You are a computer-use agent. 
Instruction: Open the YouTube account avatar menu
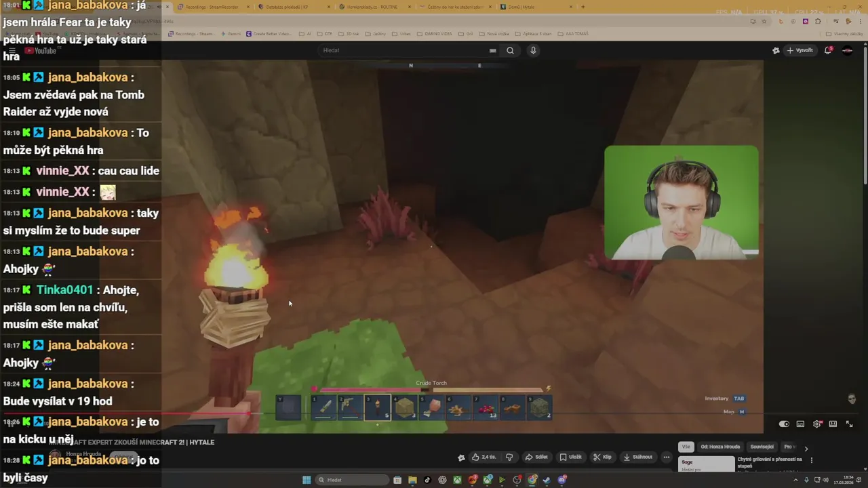pos(847,50)
